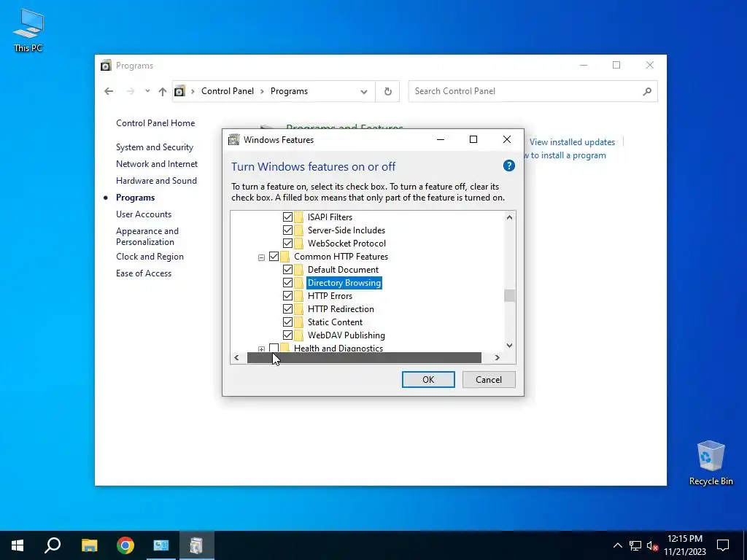Uncheck the Default Document checkbox

(287, 270)
